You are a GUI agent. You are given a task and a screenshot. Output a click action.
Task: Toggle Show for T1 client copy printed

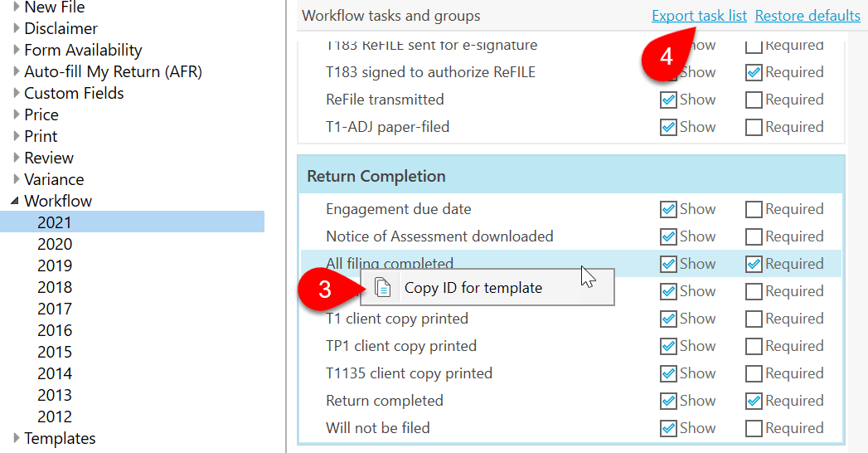point(668,319)
